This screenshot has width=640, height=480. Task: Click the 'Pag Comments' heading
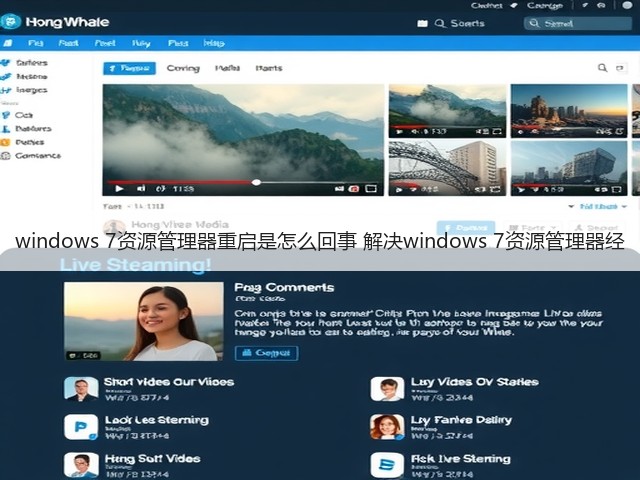pyautogui.click(x=284, y=288)
